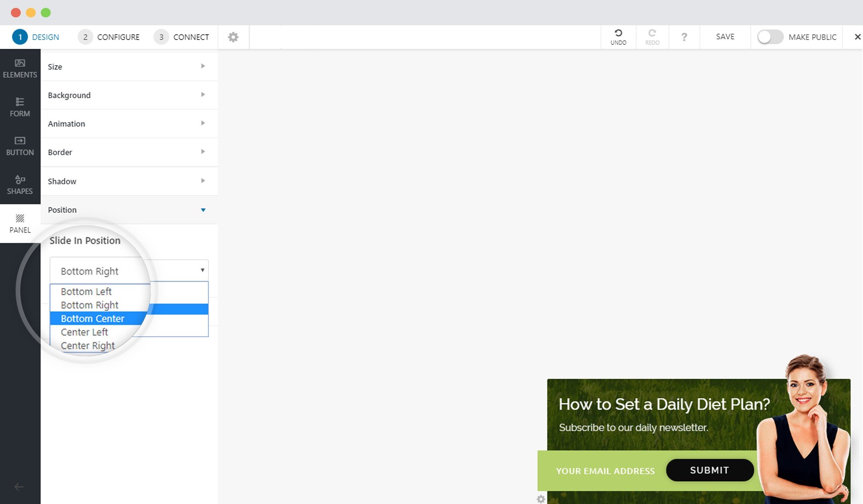Click the 'Slide In Position' label
Screen dimensions: 863x504
coord(85,241)
